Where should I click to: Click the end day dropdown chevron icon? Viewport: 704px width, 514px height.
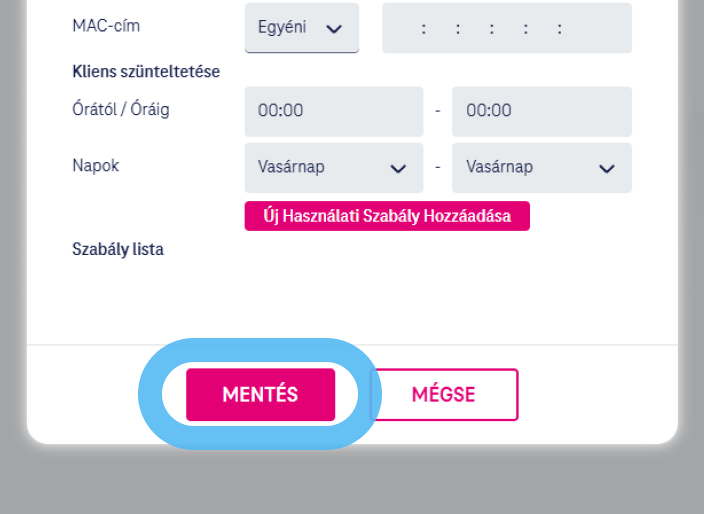(x=606, y=169)
